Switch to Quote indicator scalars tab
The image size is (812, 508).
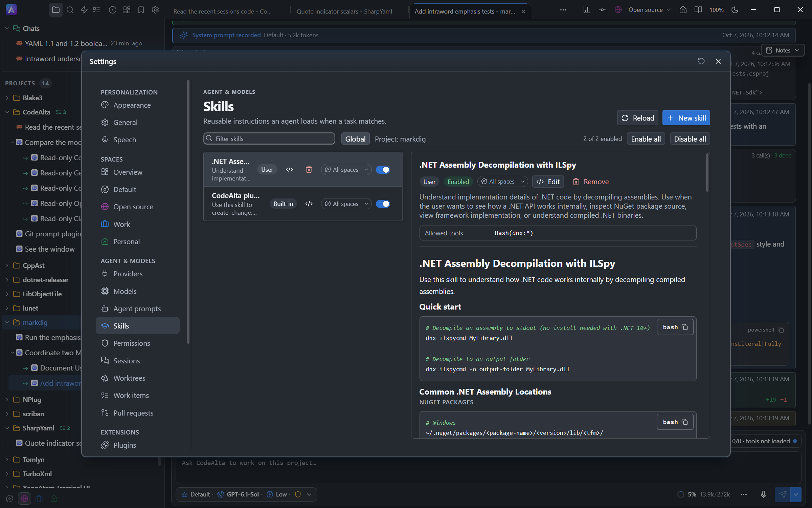tap(344, 11)
